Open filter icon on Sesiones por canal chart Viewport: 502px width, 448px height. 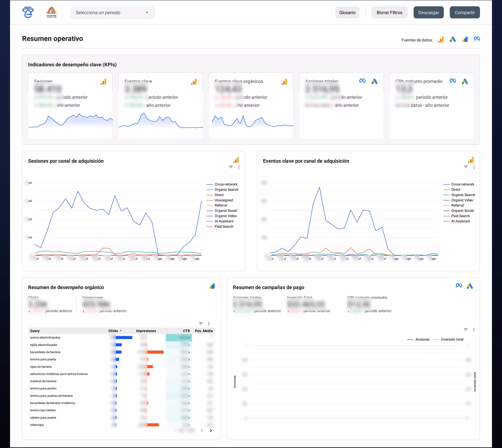coord(231,167)
